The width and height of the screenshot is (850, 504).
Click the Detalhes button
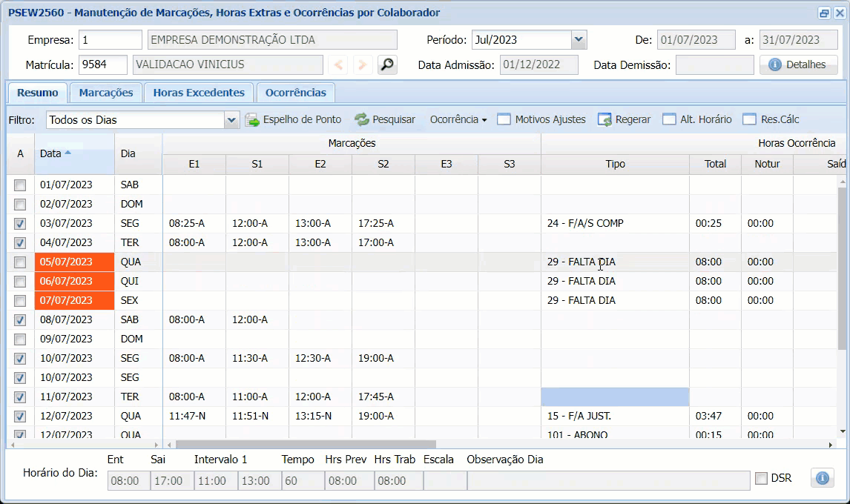pyautogui.click(x=798, y=65)
